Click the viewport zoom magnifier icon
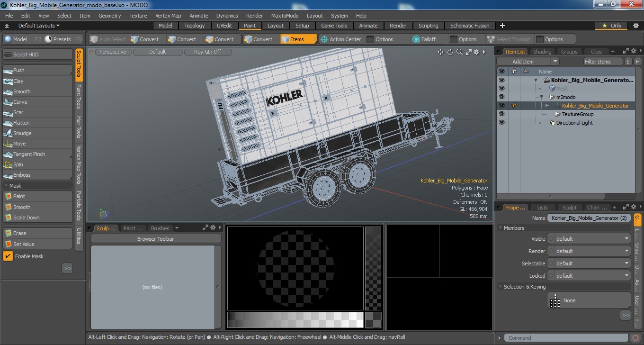 [459, 52]
